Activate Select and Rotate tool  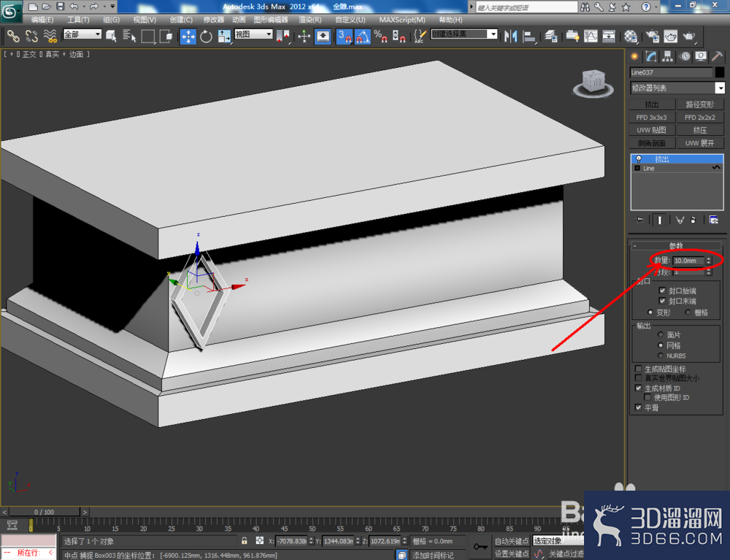point(206,36)
